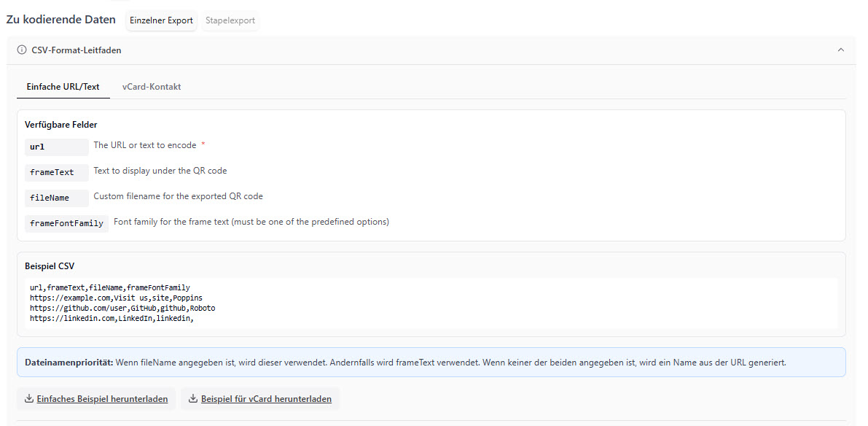Click Einfaches Beispiel herunterladen link text
868x426 pixels.
coord(102,399)
